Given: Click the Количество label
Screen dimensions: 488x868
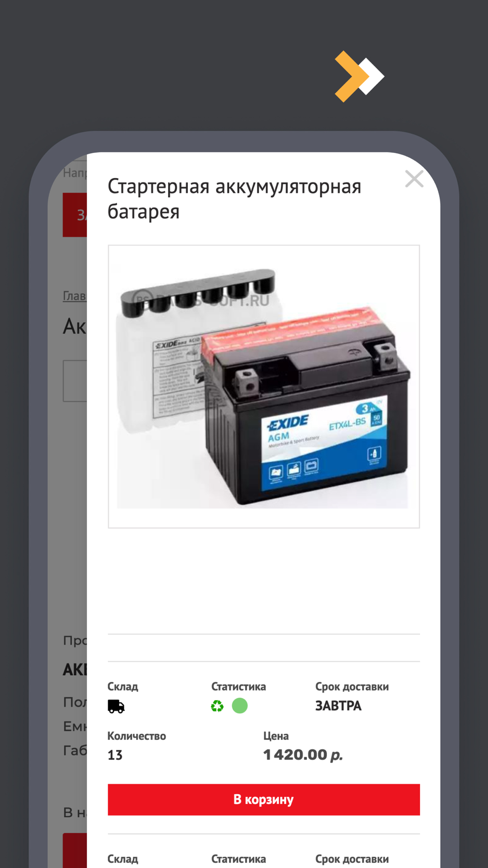Looking at the screenshot, I should click(137, 736).
